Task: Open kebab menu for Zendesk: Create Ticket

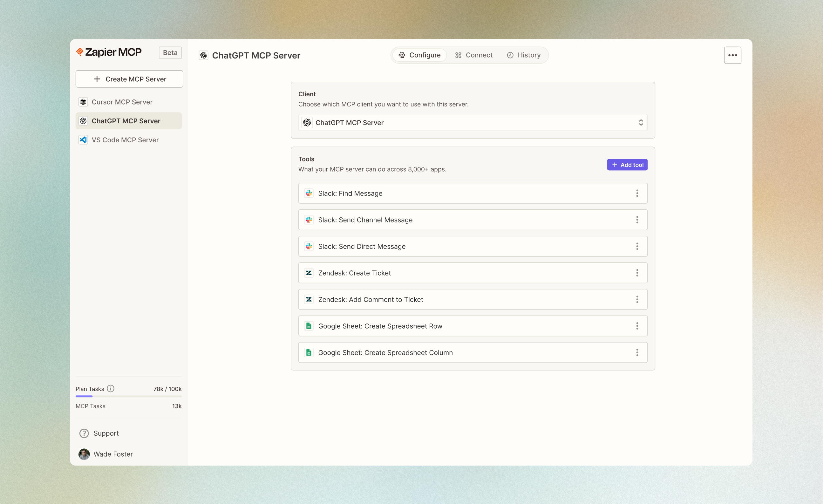Action: click(x=637, y=273)
